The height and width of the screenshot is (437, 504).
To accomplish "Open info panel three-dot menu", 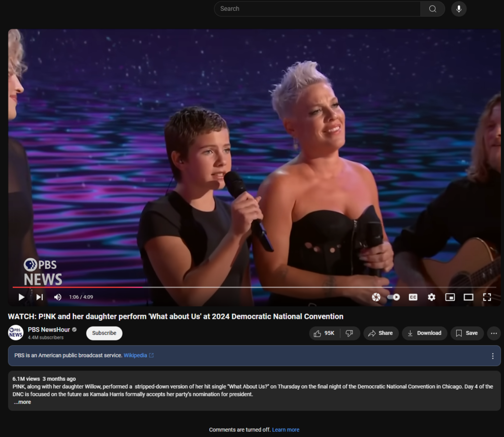I will [x=492, y=356].
